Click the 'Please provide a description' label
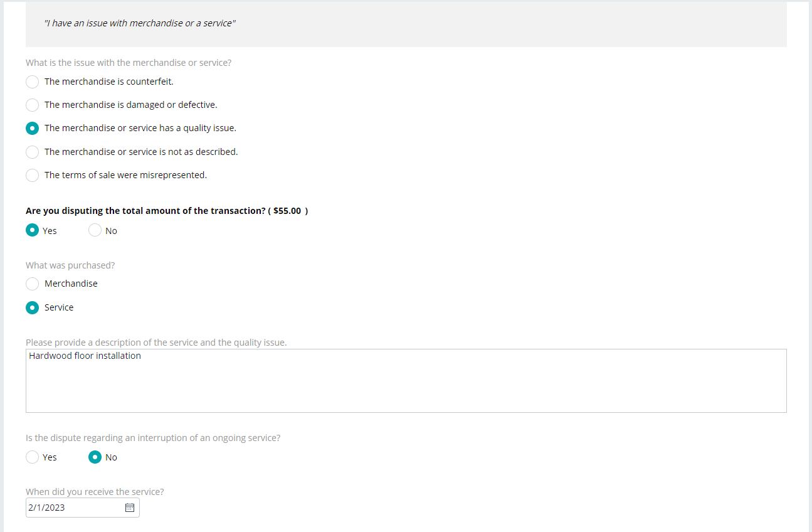 pyautogui.click(x=156, y=343)
